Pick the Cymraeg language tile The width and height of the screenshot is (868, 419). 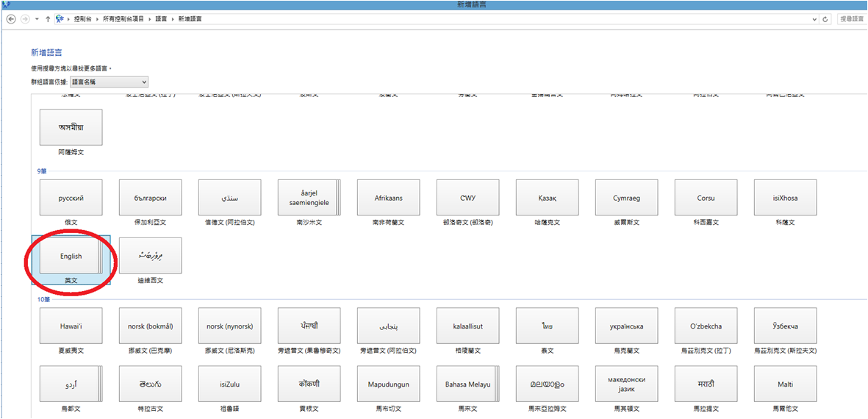pyautogui.click(x=626, y=198)
